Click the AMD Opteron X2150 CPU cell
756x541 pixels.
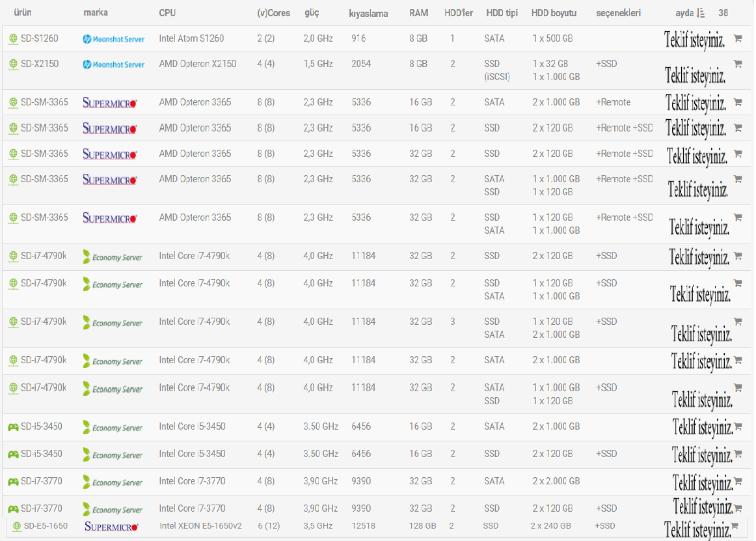point(198,64)
